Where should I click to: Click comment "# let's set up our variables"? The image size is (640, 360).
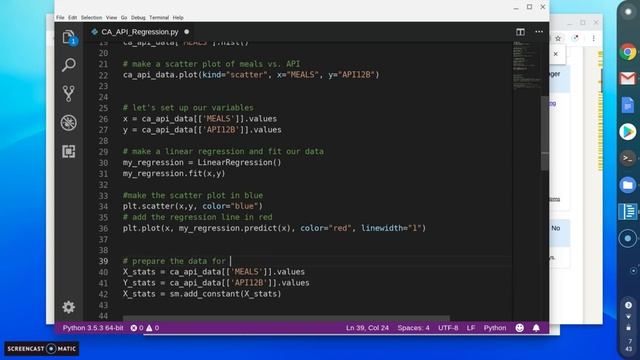coord(188,108)
